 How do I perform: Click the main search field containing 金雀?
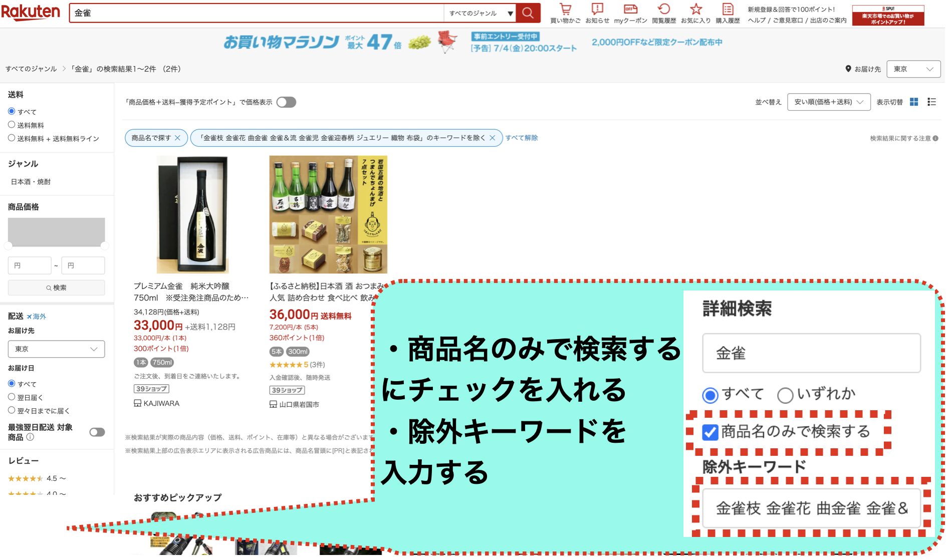coord(257,13)
